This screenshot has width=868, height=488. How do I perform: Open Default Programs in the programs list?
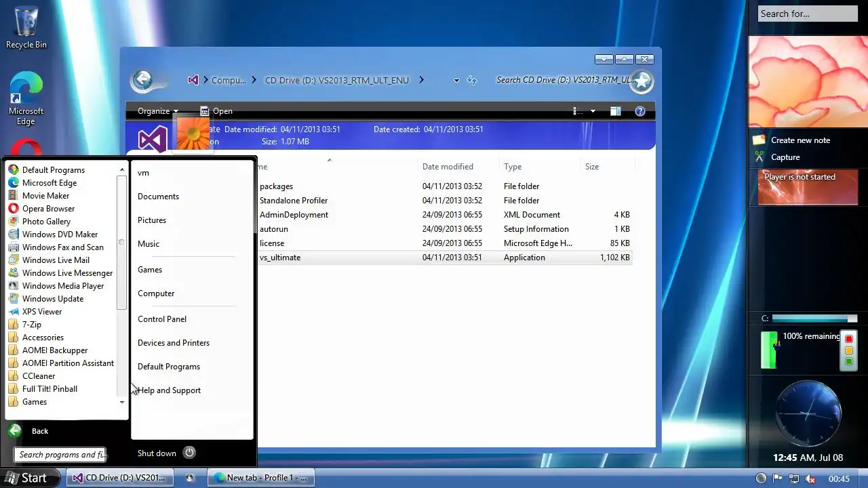[x=53, y=169]
